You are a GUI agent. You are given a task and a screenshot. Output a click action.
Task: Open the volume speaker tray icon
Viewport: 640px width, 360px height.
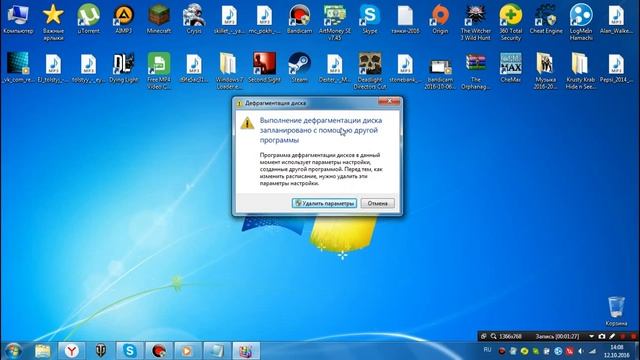pyautogui.click(x=581, y=351)
